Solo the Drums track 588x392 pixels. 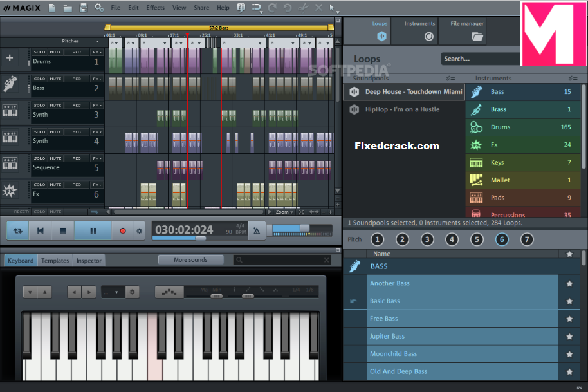tap(39, 52)
